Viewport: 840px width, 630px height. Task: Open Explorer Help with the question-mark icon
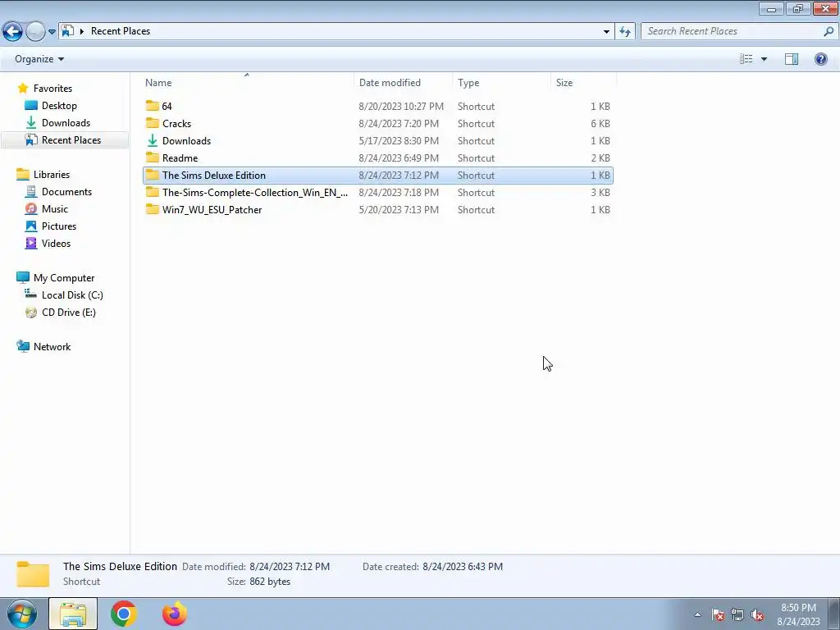pos(820,59)
